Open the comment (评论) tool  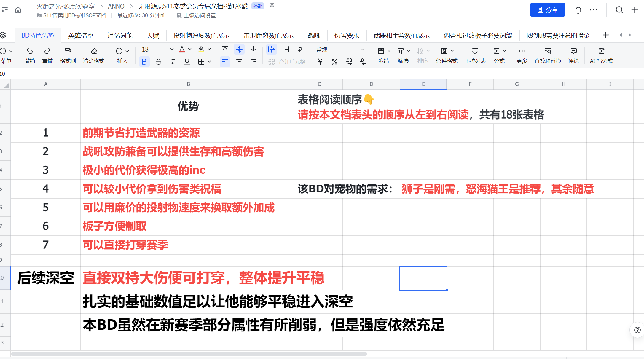(x=573, y=51)
